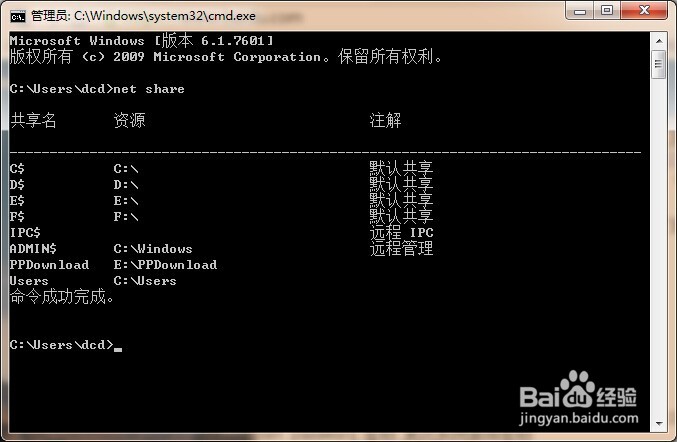Click the scrollbar up arrow
This screenshot has height=442, width=677.
pos(658,41)
